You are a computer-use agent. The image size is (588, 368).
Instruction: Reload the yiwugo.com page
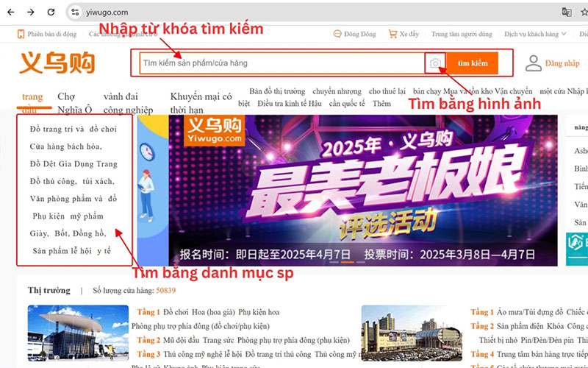(51, 12)
